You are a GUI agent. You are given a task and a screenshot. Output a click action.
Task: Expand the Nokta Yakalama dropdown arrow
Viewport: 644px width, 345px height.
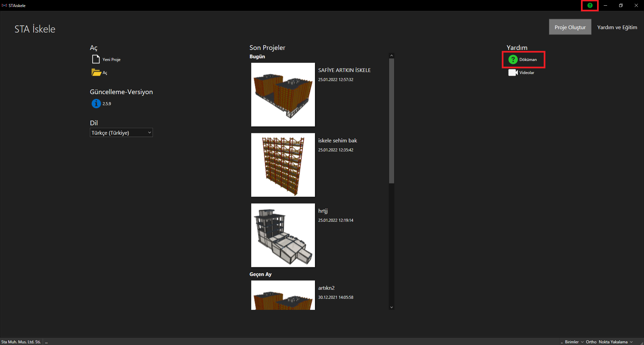pyautogui.click(x=631, y=342)
